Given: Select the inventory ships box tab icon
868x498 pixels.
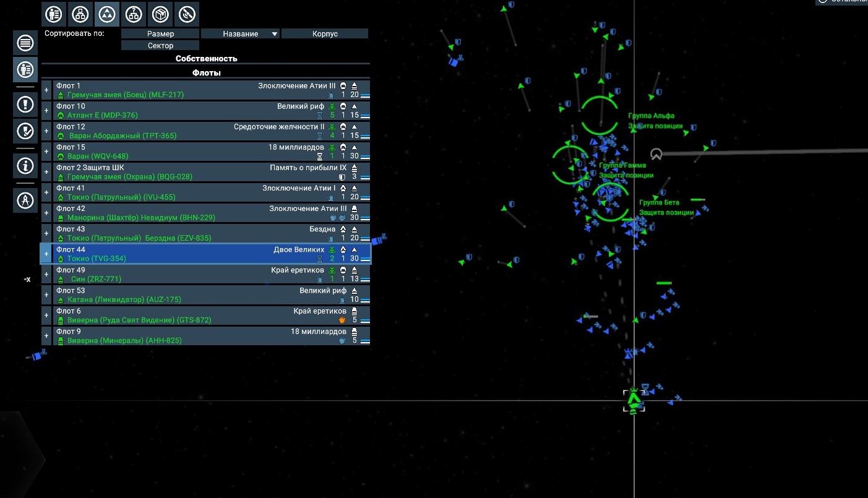Looking at the screenshot, I should 160,14.
